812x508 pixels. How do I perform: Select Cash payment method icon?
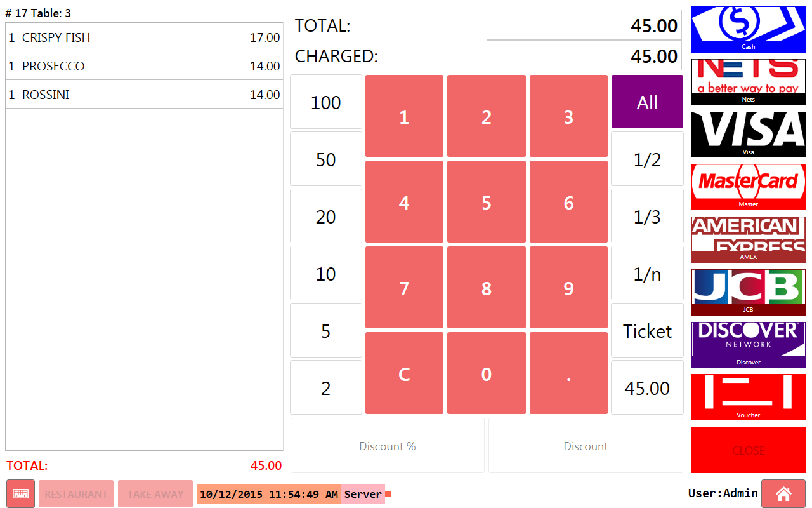[748, 29]
